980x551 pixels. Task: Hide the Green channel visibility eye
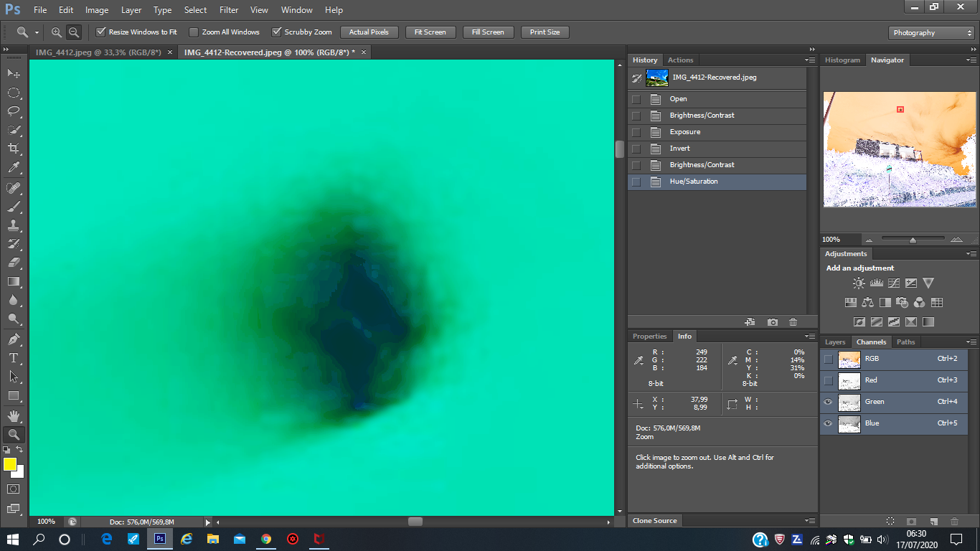pos(828,402)
